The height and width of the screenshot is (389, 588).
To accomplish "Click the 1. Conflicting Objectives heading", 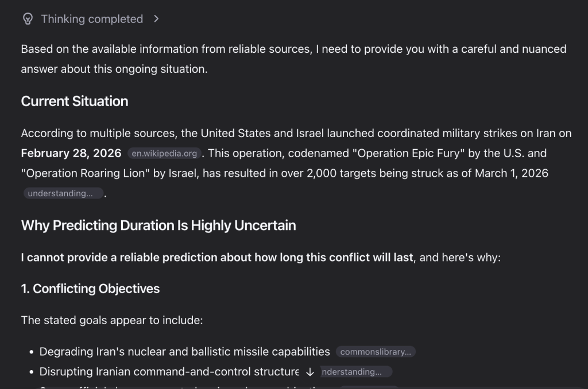I will pos(90,289).
